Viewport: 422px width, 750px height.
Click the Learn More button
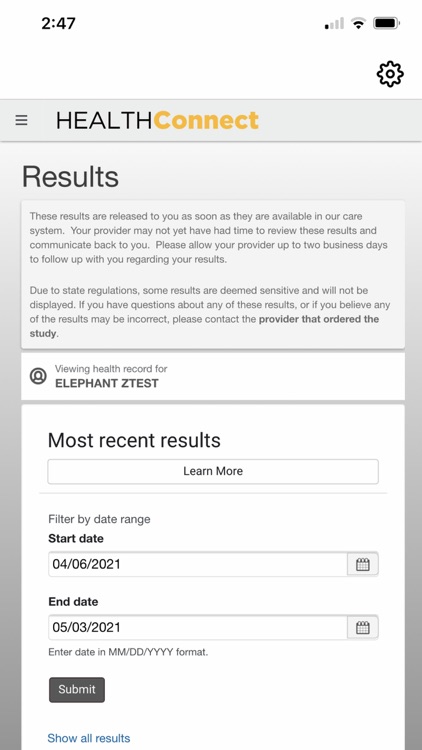pos(213,471)
